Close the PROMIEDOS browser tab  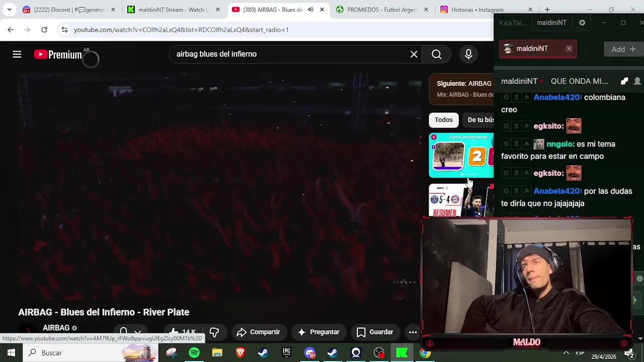[426, 10]
